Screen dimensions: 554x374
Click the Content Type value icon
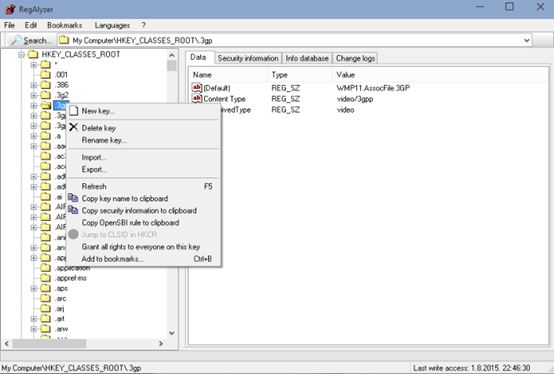[x=197, y=98]
